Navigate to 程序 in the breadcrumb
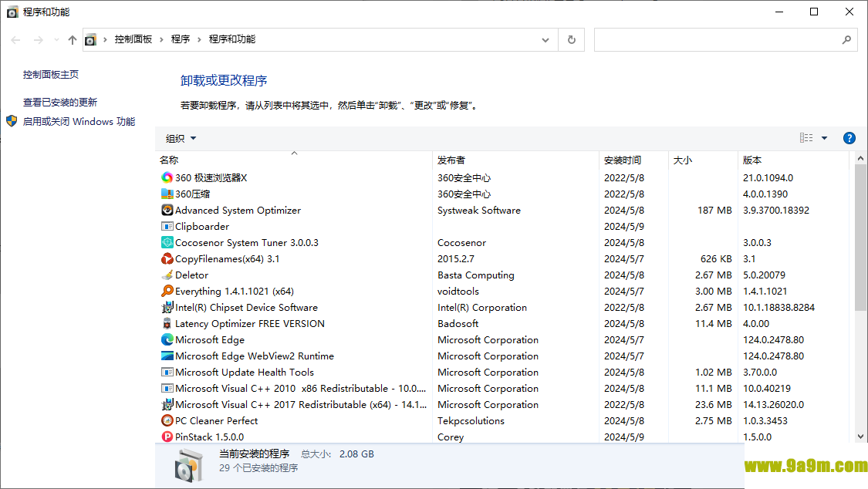The width and height of the screenshot is (868, 489). pos(181,39)
